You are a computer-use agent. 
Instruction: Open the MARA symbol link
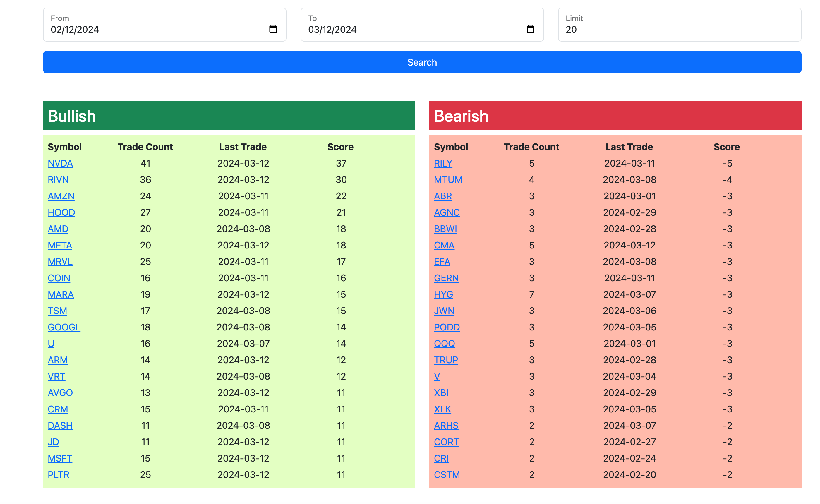pyautogui.click(x=61, y=294)
